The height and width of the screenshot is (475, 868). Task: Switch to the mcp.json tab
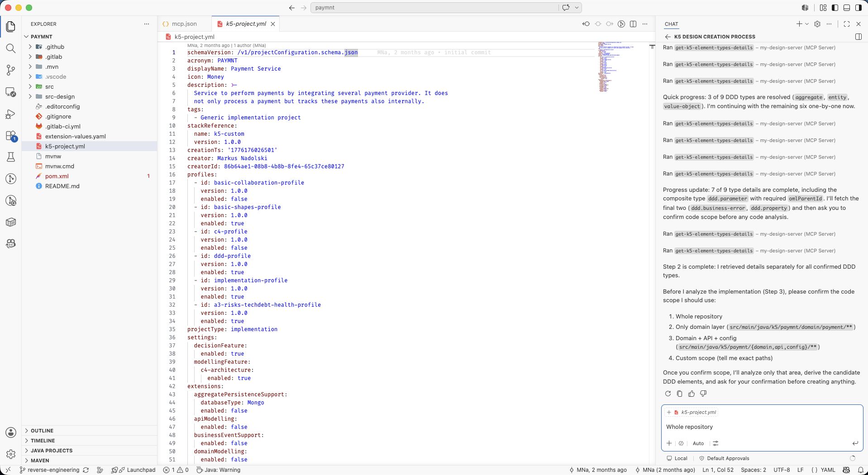coord(184,24)
